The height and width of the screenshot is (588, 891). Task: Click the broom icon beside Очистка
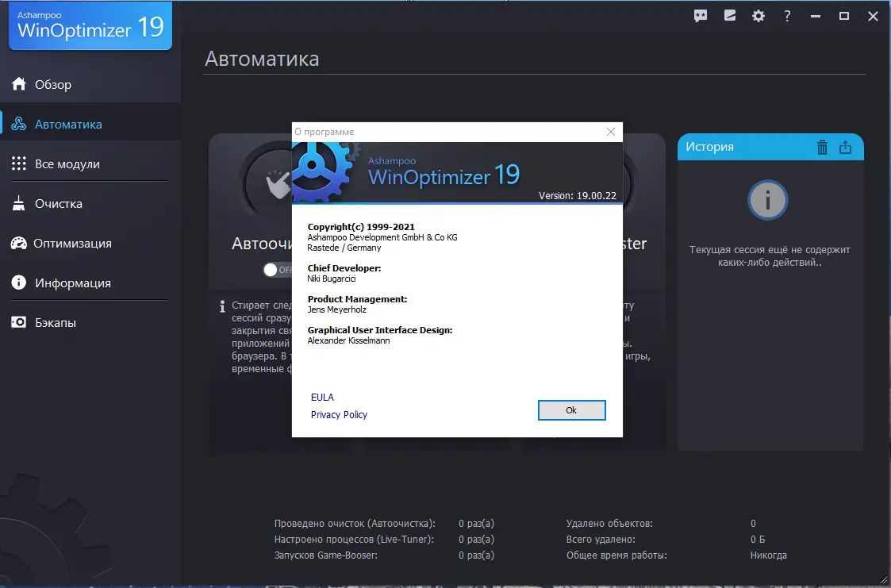coord(19,203)
